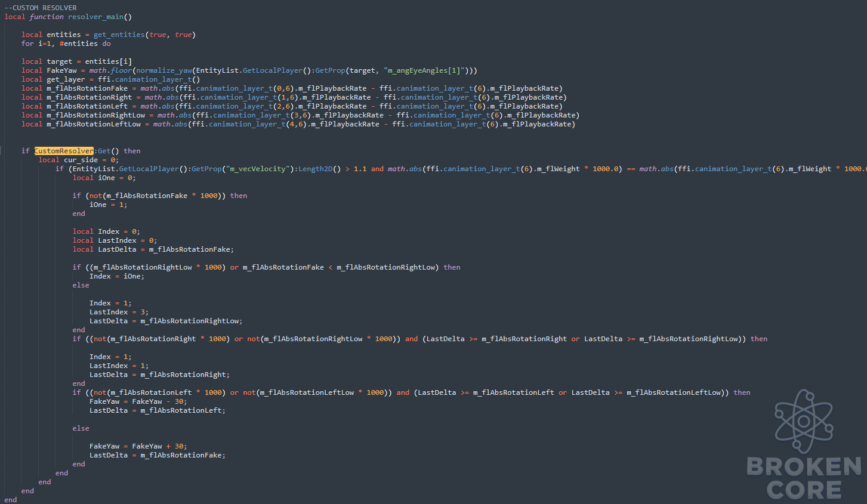Screen dimensions: 867x504
Task: Click the "LastDelta = m_flAbsRotationLeft;" assignment
Action: (158, 410)
